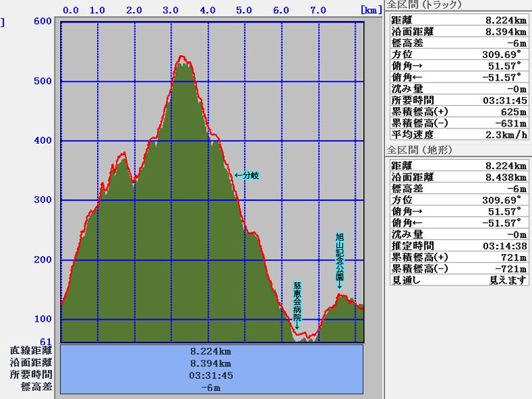Image resolution: width=532 pixels, height=399 pixels.
Task: Select the 推定時間 03:14:38 row
Action: point(458,246)
